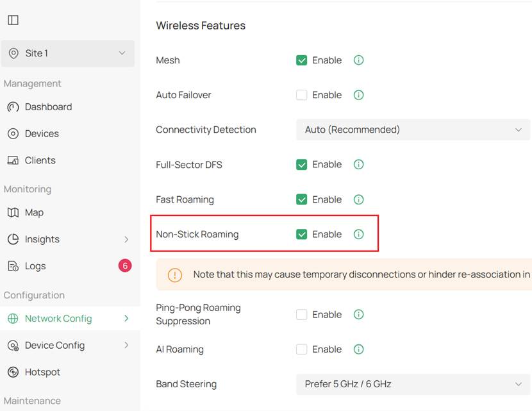Uncheck the Full-Sector DFS Enable checkbox
The image size is (532, 411).
tap(302, 164)
